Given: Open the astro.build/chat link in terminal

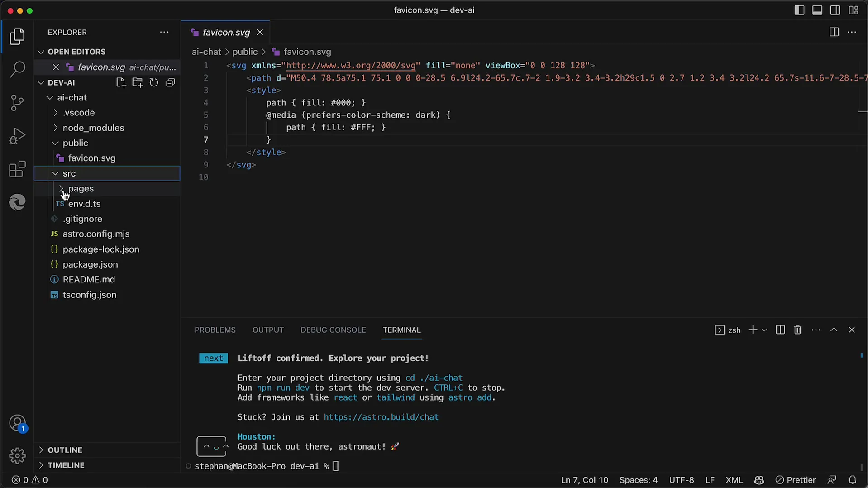Looking at the screenshot, I should [x=381, y=417].
